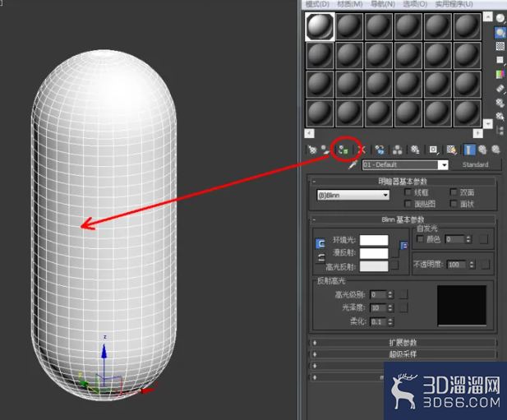This screenshot has width=507, height=420.
Task: Click Put Material to Scene icon
Action: coord(325,150)
